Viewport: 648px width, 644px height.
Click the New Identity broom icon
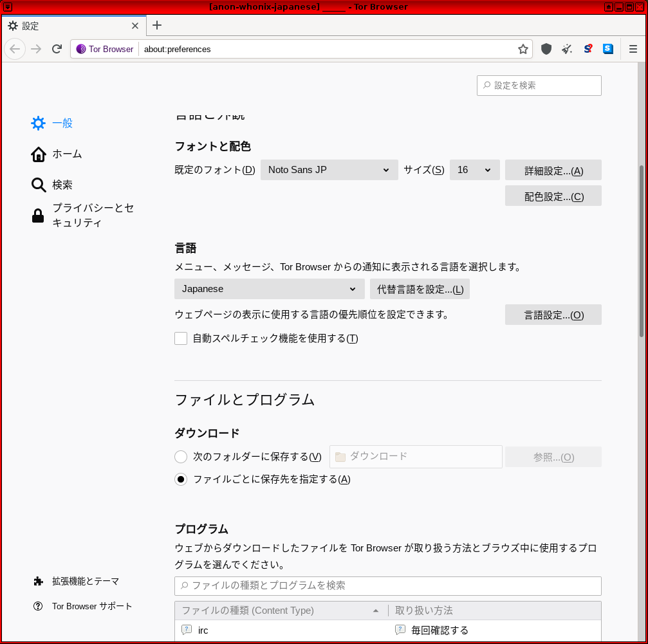(x=567, y=49)
